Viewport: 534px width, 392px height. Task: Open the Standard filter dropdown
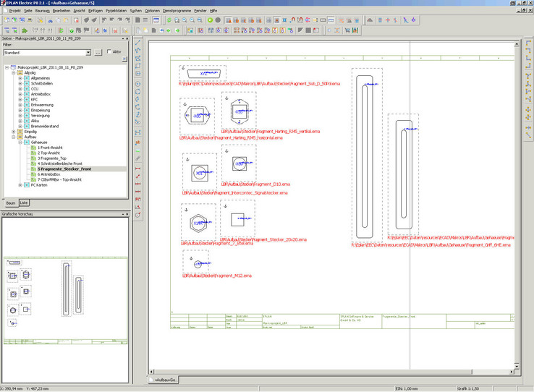coord(88,52)
